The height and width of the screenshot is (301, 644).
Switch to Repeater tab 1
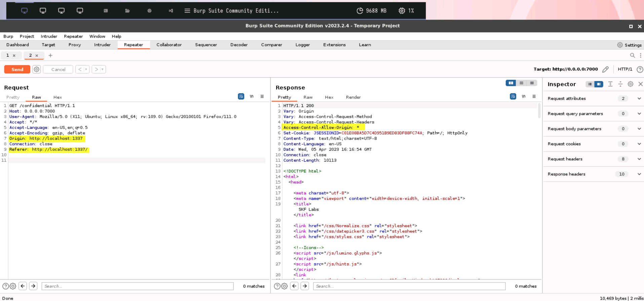point(8,55)
